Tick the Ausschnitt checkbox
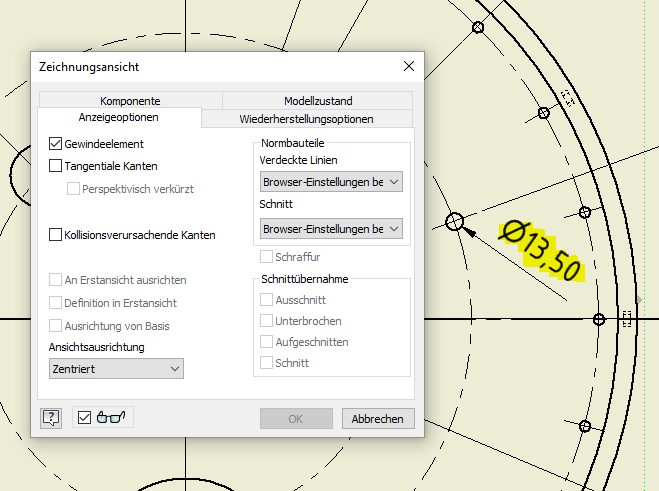659x491 pixels. point(266,300)
